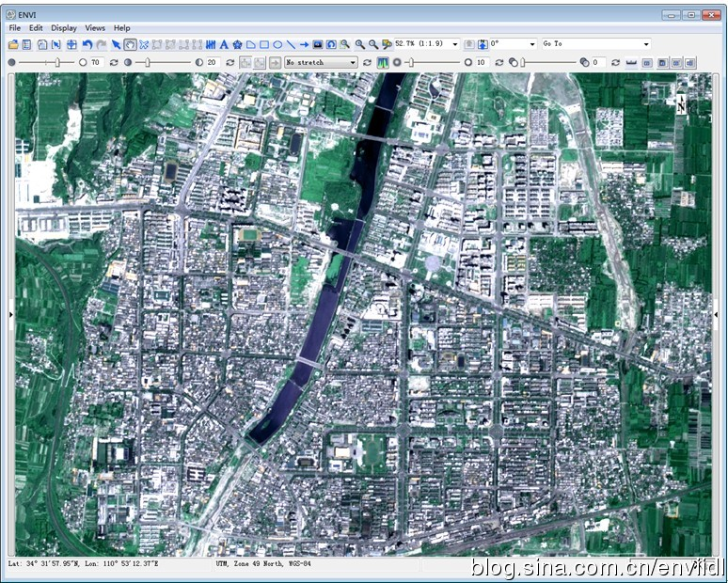Click the mensuration ruler icon
The width and height of the screenshot is (728, 583).
(x=631, y=62)
